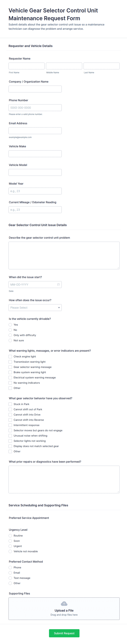Tick the Stuck in Park checkbox
127x644 pixels.
click(x=10, y=404)
